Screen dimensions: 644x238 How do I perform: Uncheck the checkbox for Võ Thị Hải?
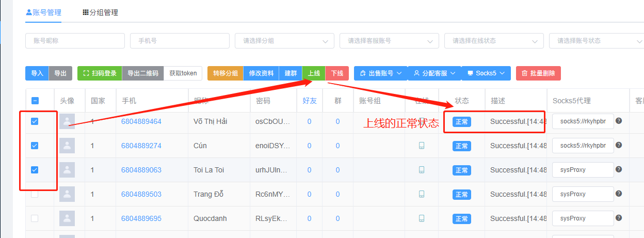pyautogui.click(x=35, y=121)
